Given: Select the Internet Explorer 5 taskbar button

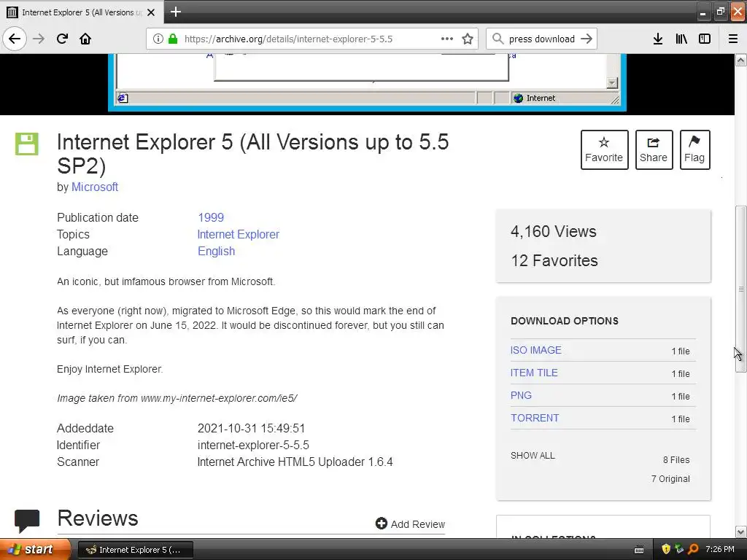Looking at the screenshot, I should click(x=135, y=550).
